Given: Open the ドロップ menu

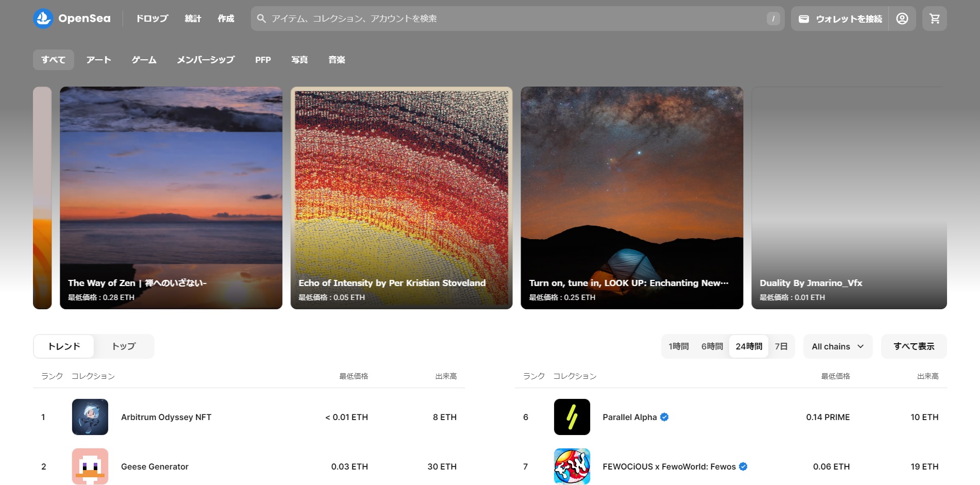Looking at the screenshot, I should pos(152,19).
